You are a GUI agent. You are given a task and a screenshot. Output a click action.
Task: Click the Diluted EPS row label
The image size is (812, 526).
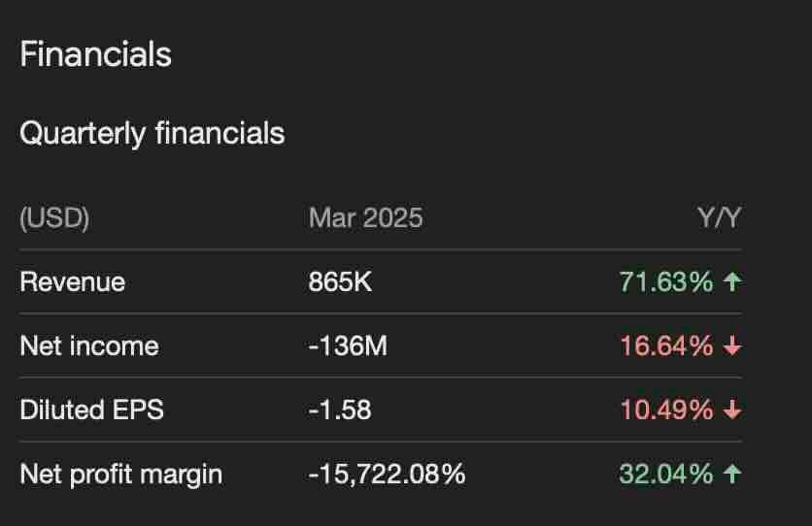[x=91, y=411]
